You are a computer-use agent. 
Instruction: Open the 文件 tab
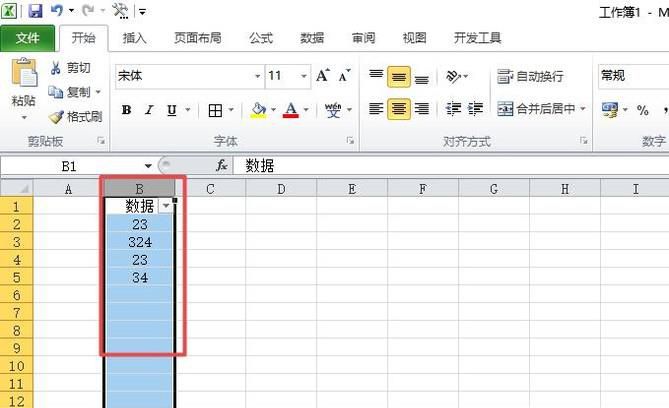pos(27,38)
